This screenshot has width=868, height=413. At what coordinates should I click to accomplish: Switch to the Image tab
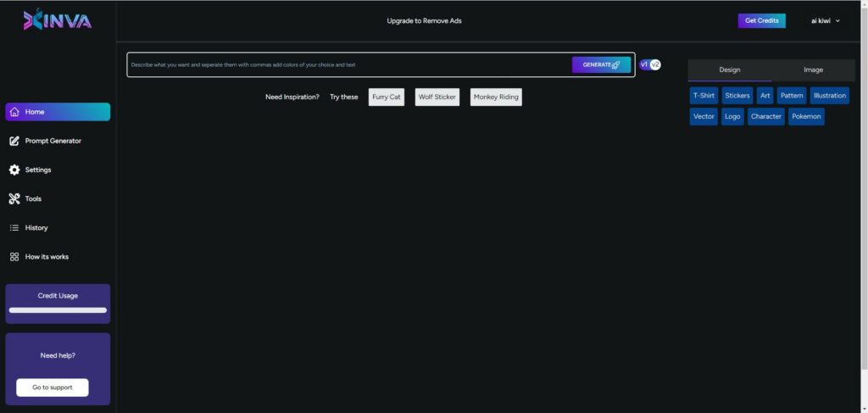coord(813,70)
